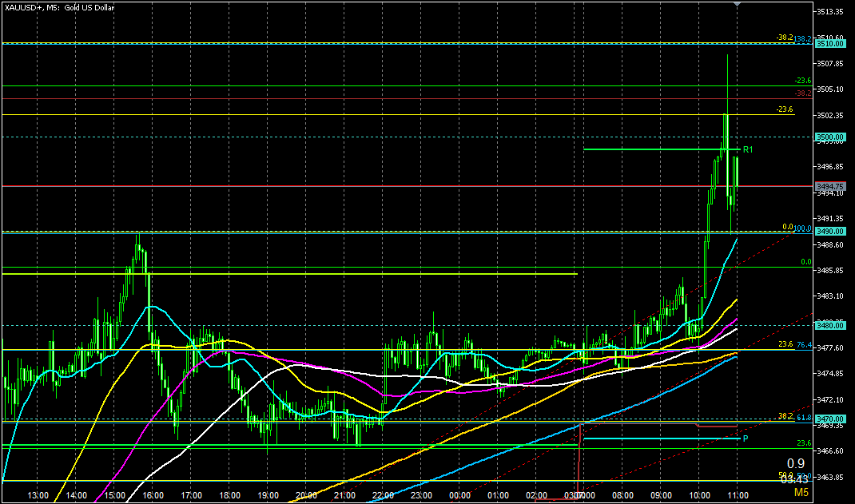
Task: Click the 3513.35 price scale label
Action: (830, 11)
